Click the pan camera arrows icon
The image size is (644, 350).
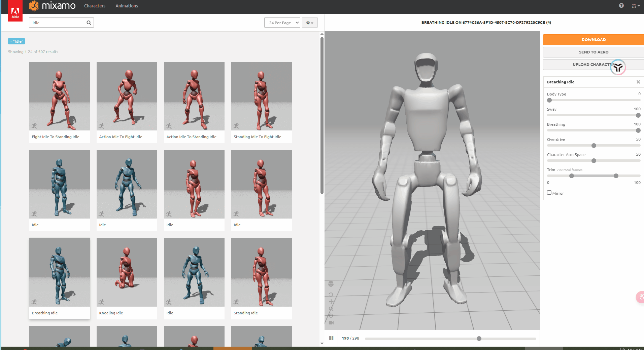(331, 302)
